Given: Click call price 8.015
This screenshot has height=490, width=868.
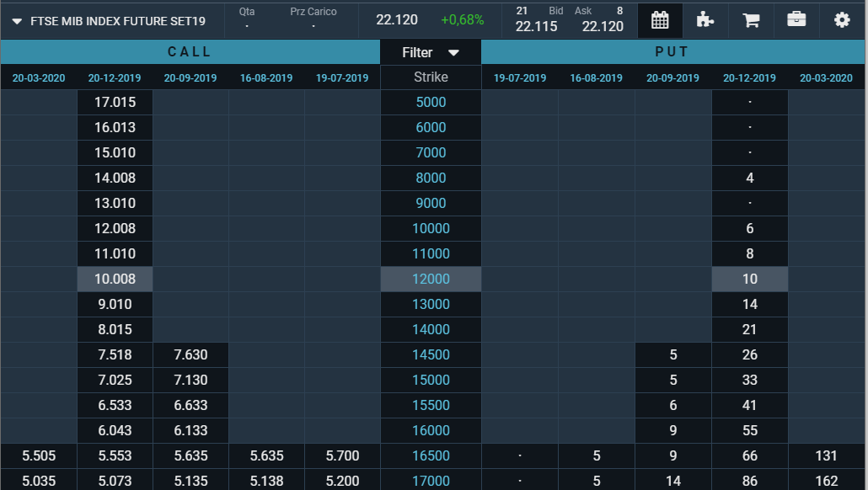Looking at the screenshot, I should 115,330.
